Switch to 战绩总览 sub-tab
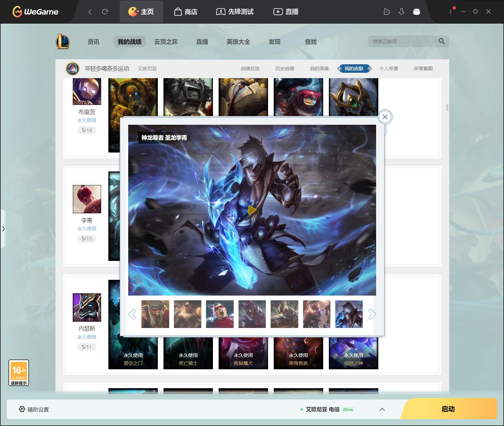504x426 pixels. point(250,68)
